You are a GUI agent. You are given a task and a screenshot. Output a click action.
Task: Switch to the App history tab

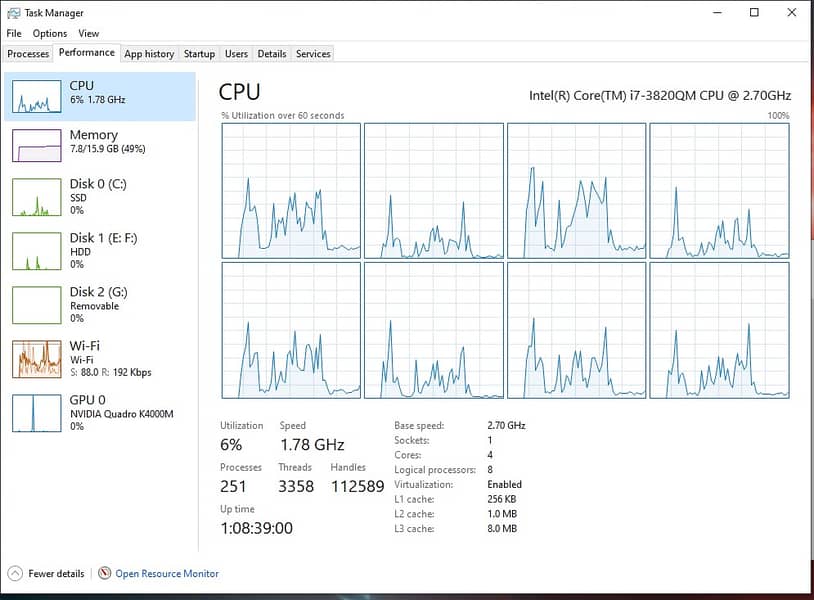point(149,54)
